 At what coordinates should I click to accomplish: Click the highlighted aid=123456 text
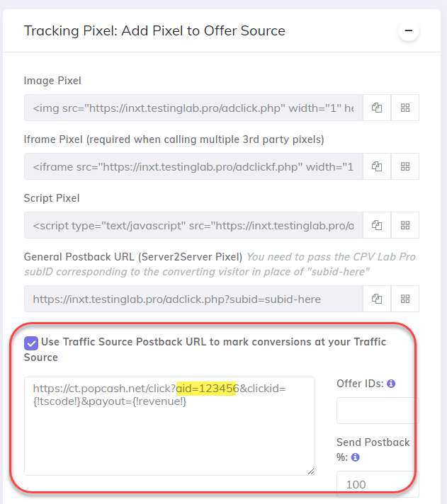206,389
